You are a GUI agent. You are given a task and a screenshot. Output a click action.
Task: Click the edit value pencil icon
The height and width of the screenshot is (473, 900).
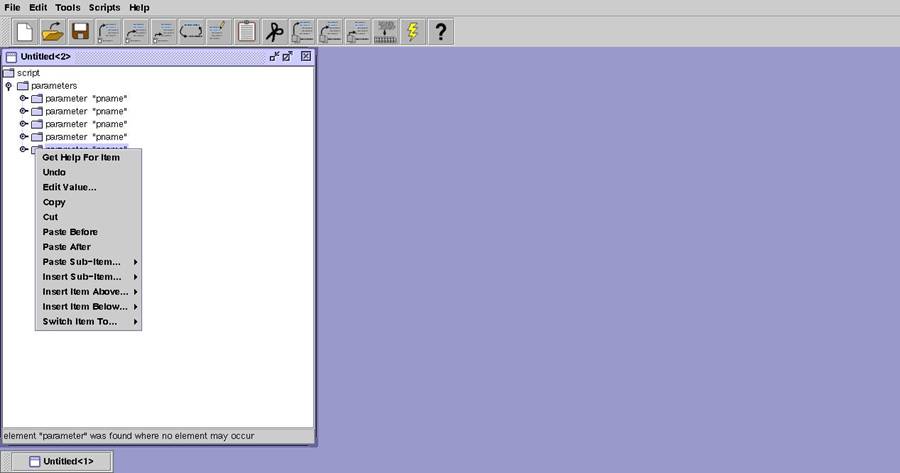[219, 32]
